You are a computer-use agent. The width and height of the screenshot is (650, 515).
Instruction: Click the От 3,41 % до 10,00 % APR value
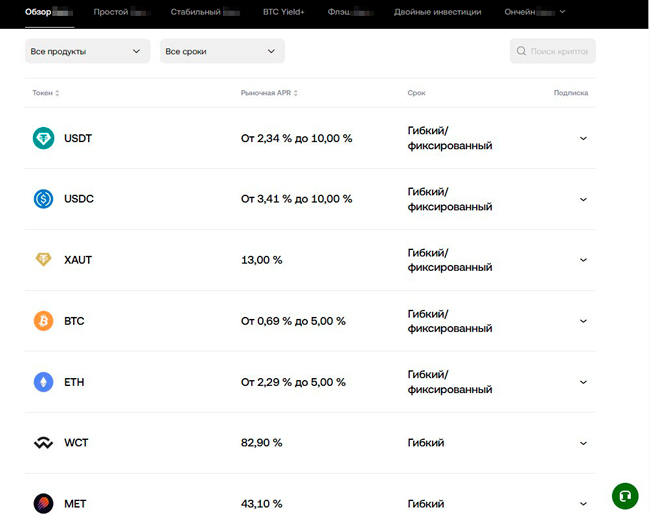[296, 199]
